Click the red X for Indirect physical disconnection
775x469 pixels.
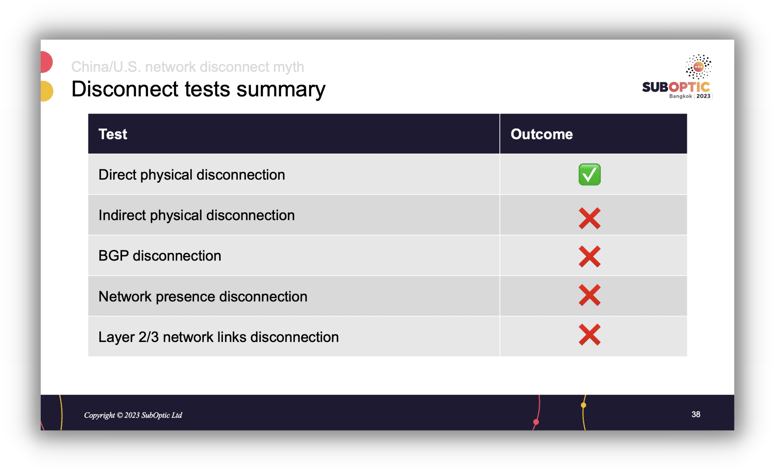[x=589, y=217]
